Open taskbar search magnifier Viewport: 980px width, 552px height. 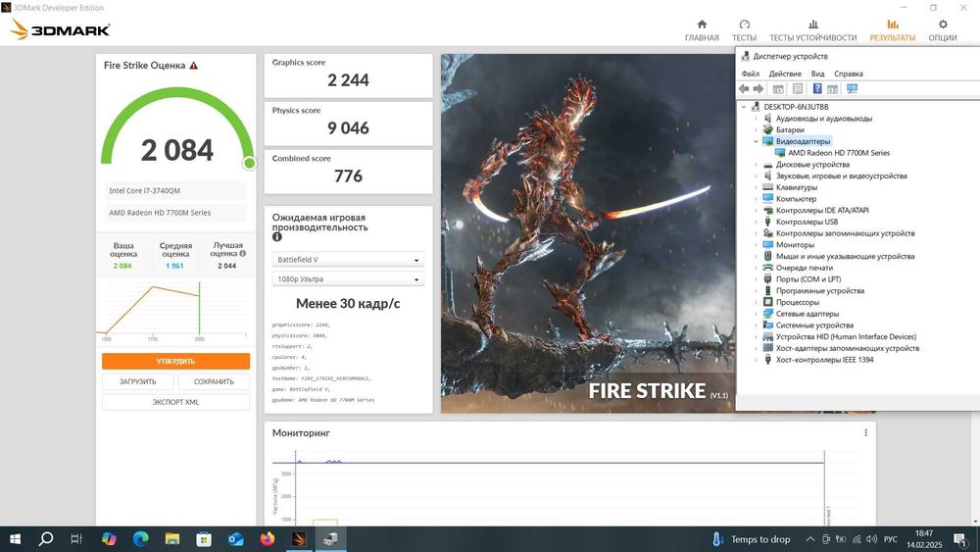coord(46,539)
